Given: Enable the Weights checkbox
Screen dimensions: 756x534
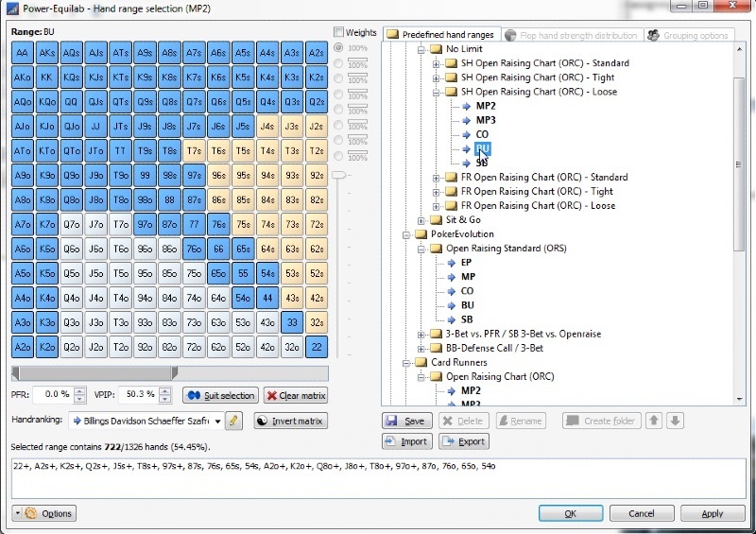Looking at the screenshot, I should [340, 32].
